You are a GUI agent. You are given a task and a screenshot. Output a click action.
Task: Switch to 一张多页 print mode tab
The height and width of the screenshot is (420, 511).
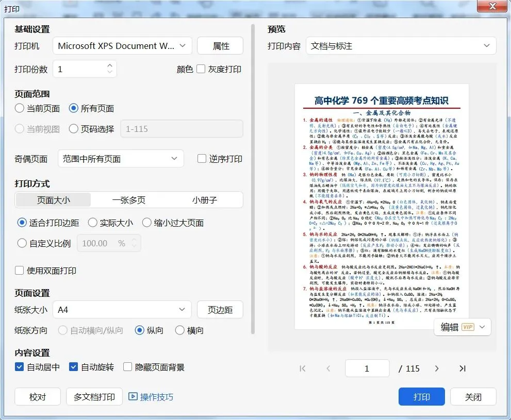click(x=129, y=200)
